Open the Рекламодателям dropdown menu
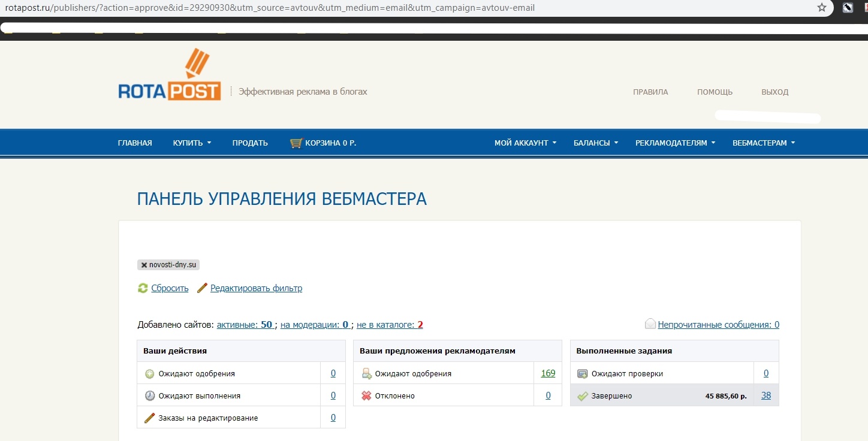Viewport: 868px width, 441px height. point(676,143)
